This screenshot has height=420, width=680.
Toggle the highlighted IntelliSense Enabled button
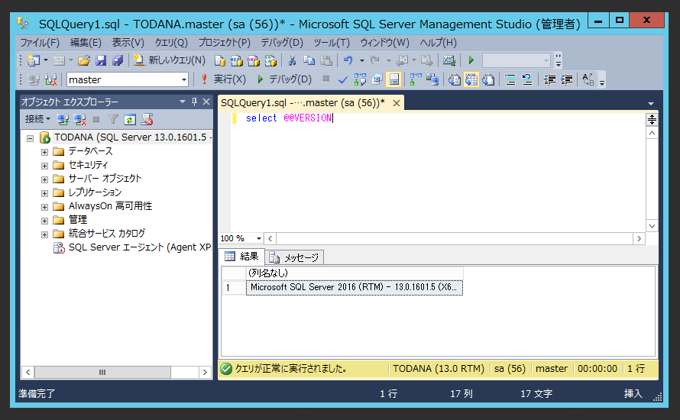tap(394, 80)
